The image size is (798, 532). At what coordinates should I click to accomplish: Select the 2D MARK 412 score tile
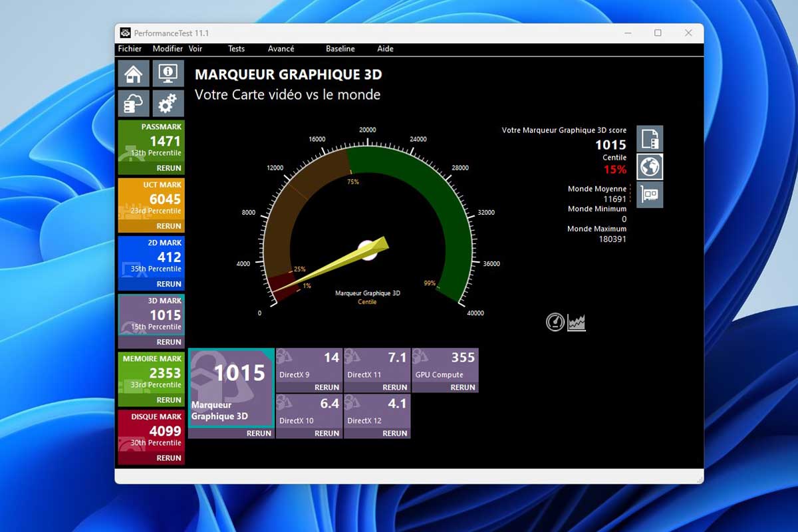coord(151,257)
